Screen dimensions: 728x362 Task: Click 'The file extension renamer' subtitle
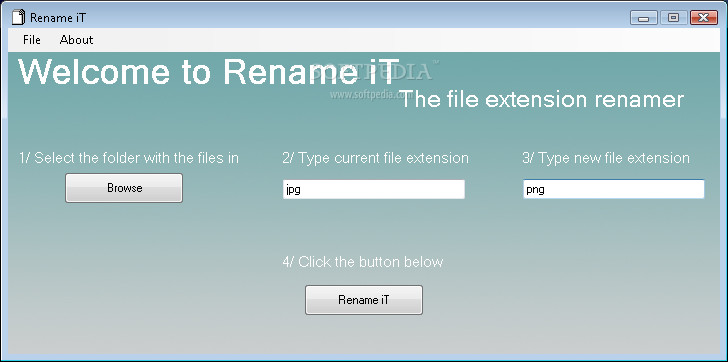[542, 100]
